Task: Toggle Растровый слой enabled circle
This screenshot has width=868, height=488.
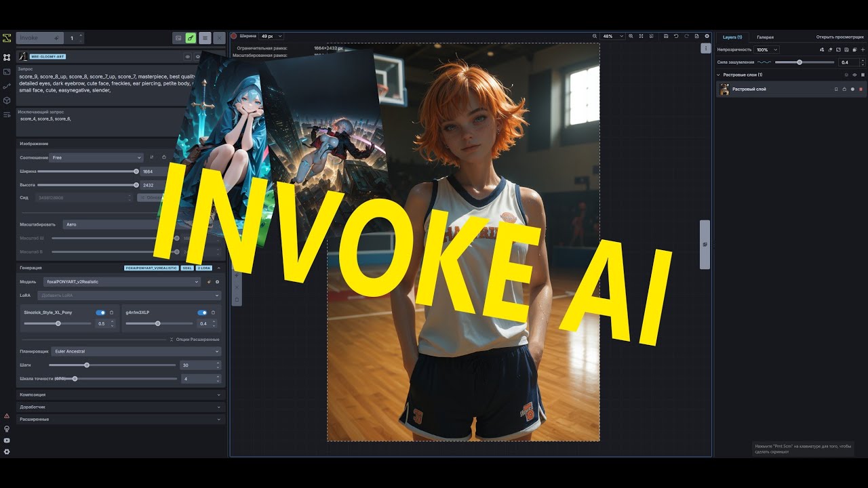Action: pyautogui.click(x=852, y=89)
